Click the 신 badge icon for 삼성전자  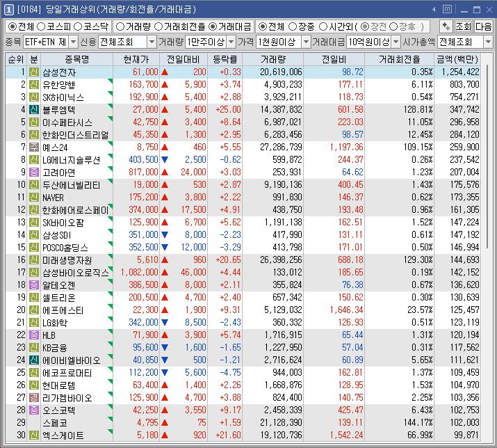point(34,72)
